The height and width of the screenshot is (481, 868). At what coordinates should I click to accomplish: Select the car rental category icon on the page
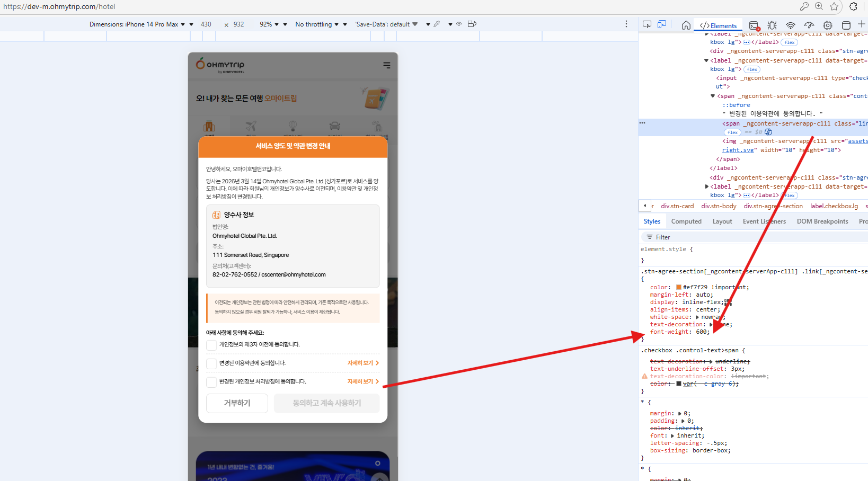click(335, 126)
